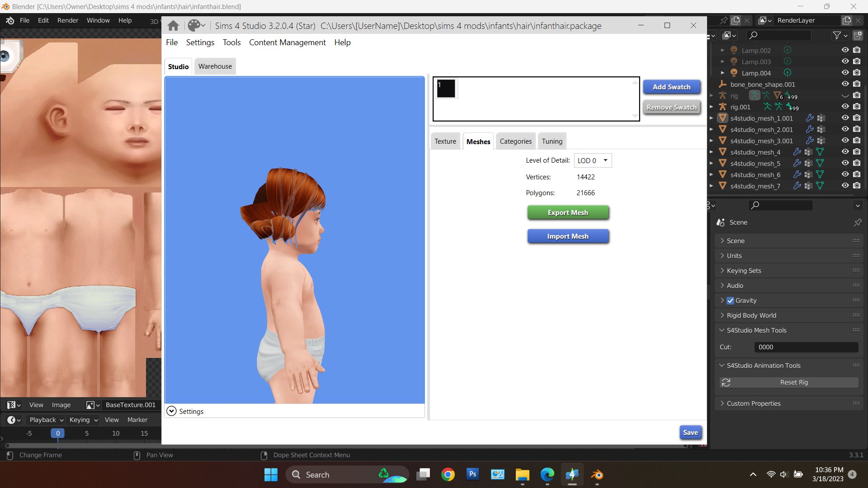Click the green Export Mesh button
The height and width of the screenshot is (488, 868).
[x=568, y=212]
